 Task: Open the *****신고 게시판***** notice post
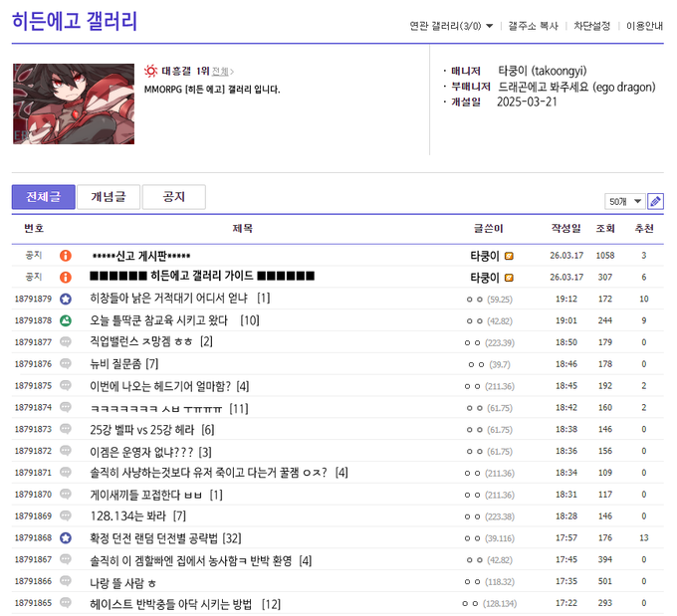[x=141, y=256]
